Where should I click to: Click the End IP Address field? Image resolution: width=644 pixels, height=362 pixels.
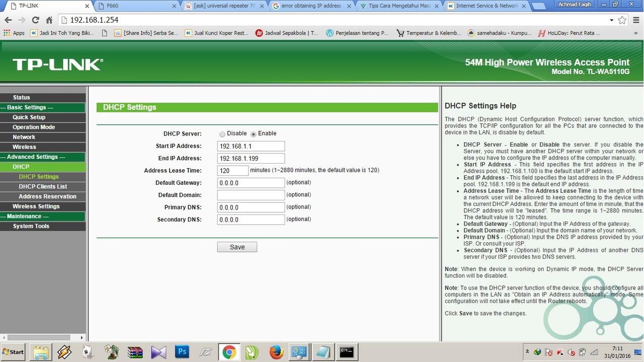click(251, 158)
